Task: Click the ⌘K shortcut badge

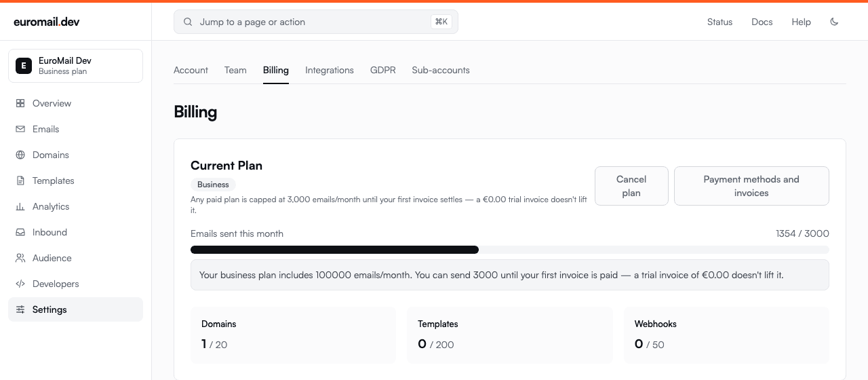Action: [x=441, y=22]
